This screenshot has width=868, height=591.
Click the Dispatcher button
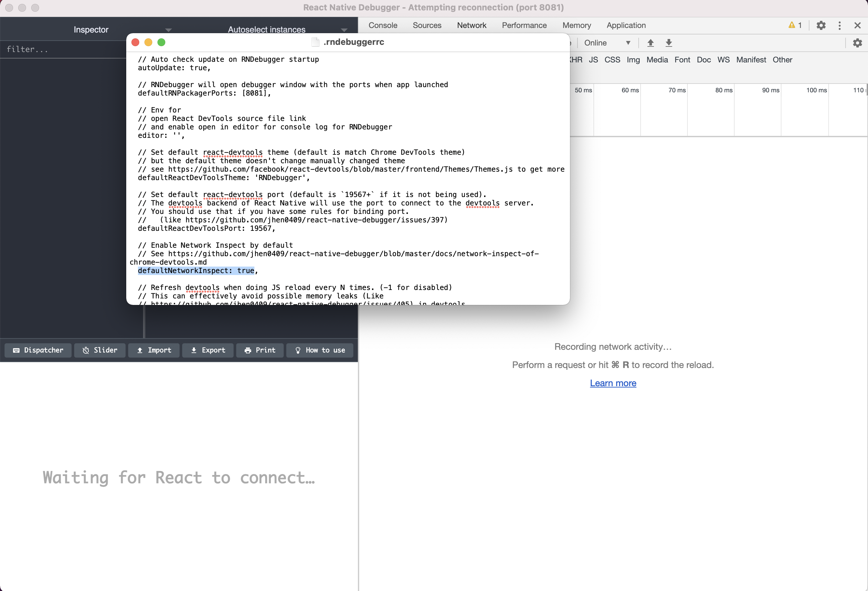(x=38, y=350)
